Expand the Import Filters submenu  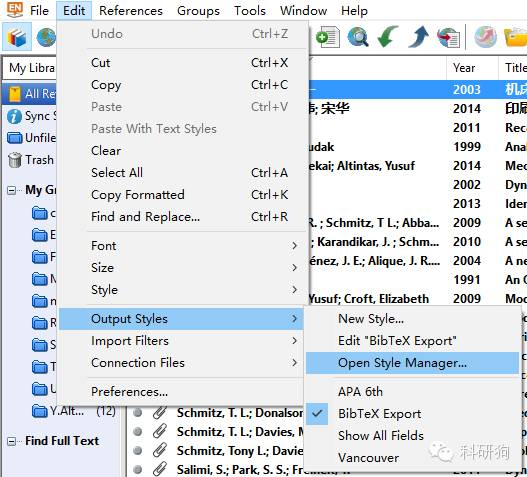click(181, 341)
